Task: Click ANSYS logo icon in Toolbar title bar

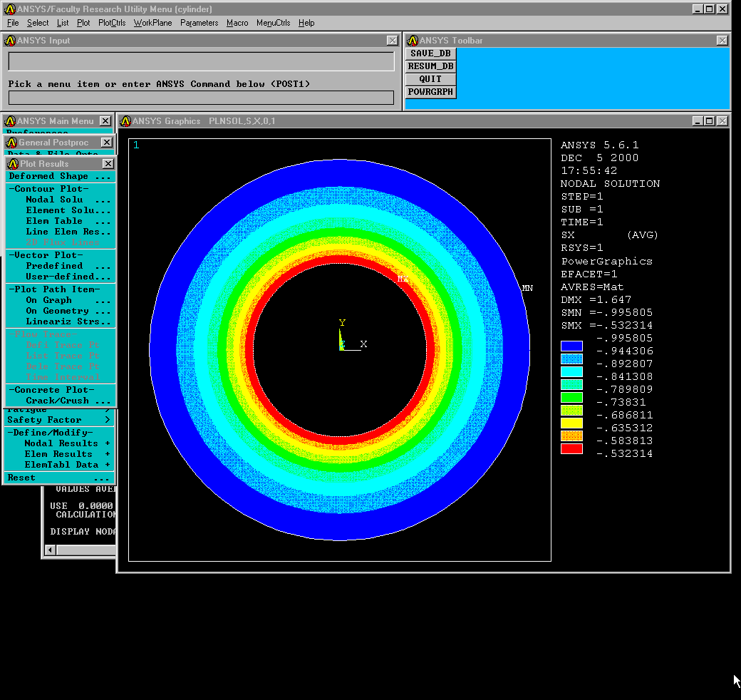Action: tap(413, 41)
